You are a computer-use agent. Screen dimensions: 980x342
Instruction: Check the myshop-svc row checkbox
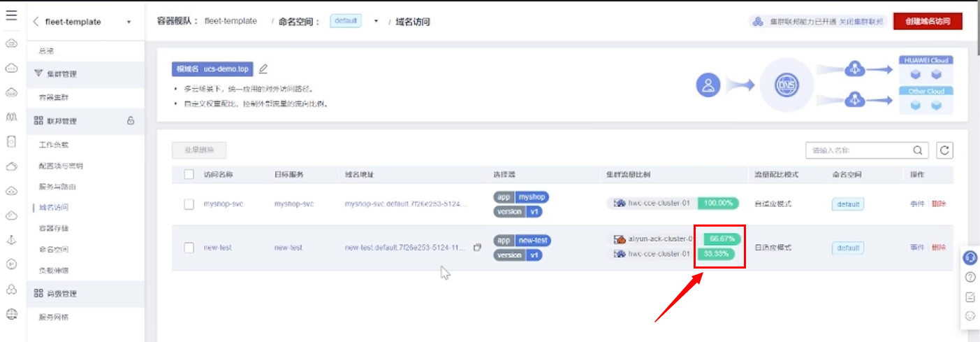pos(189,204)
